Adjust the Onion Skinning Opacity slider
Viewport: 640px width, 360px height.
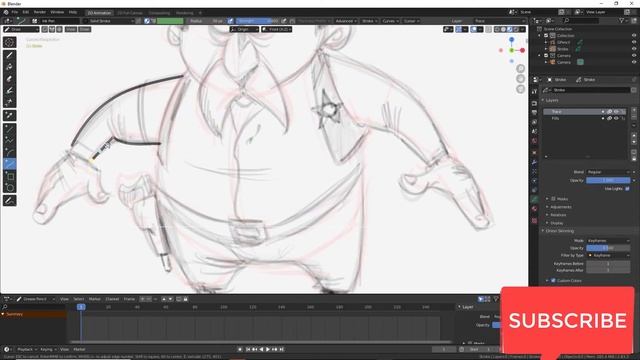tap(608, 248)
